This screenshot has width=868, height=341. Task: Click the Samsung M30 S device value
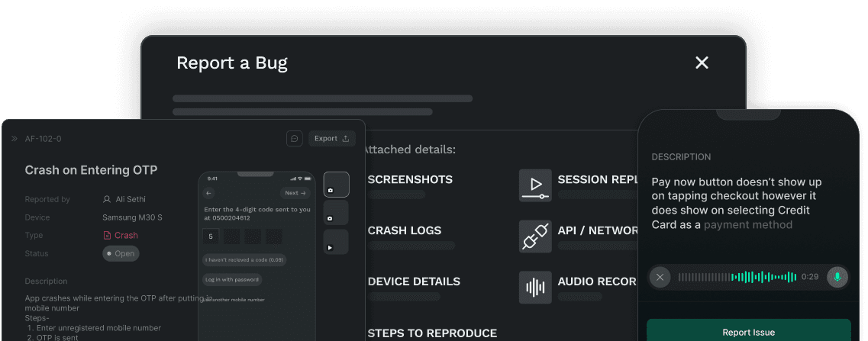click(x=132, y=217)
